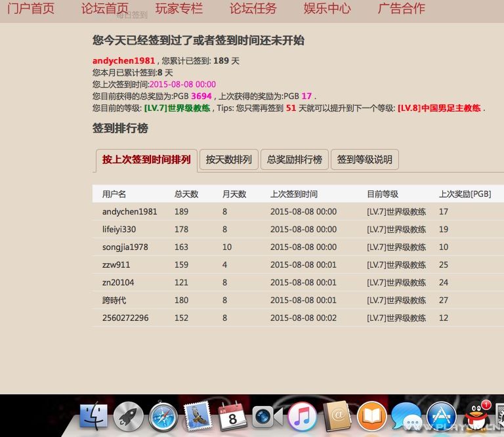The width and height of the screenshot is (504, 437).
Task: Select the 按上次签到时间排列 tab
Action: pos(146,159)
